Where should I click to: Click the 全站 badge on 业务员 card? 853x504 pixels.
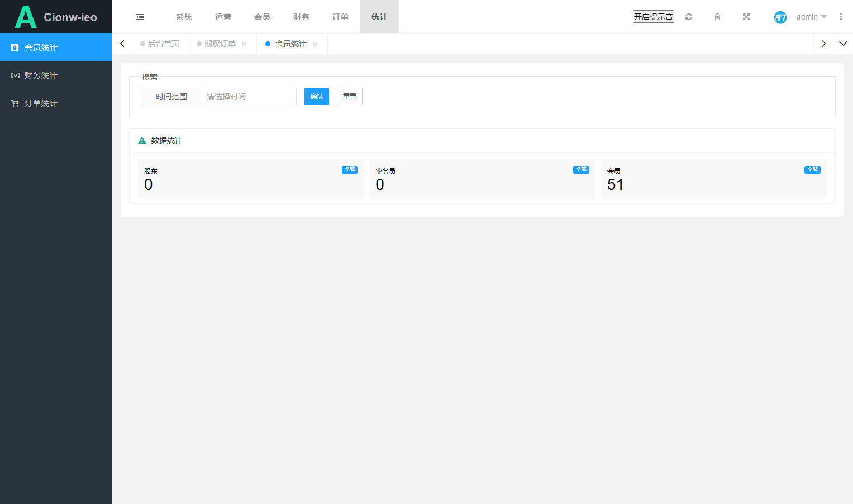581,170
